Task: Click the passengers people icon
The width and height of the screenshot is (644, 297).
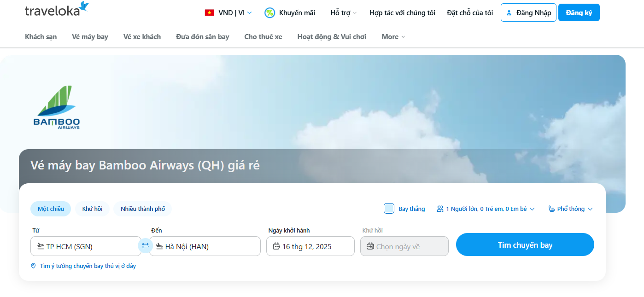Action: click(x=440, y=209)
